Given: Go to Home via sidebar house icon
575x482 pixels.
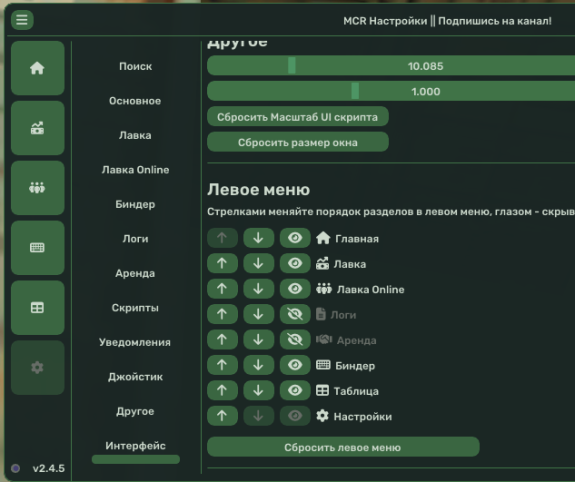Looking at the screenshot, I should pos(37,68).
